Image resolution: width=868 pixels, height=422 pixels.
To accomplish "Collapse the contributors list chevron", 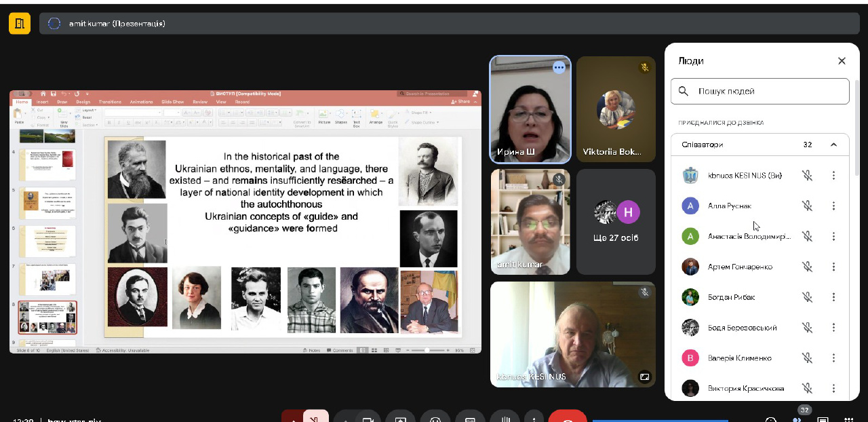I will click(833, 145).
